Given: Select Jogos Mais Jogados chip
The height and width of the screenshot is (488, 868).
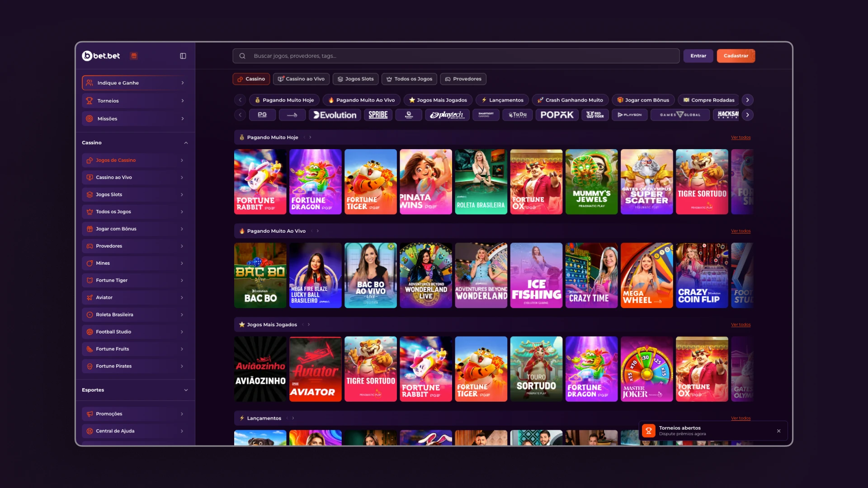Looking at the screenshot, I should pos(438,100).
